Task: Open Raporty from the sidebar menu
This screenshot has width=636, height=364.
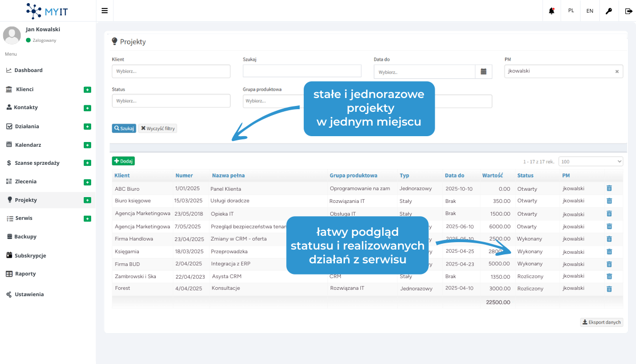Action: click(25, 274)
